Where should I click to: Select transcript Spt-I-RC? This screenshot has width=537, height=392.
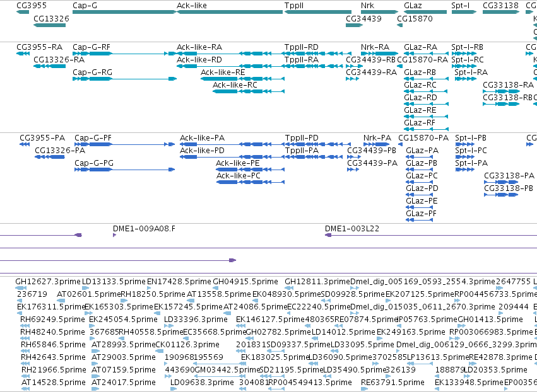coord(468,59)
